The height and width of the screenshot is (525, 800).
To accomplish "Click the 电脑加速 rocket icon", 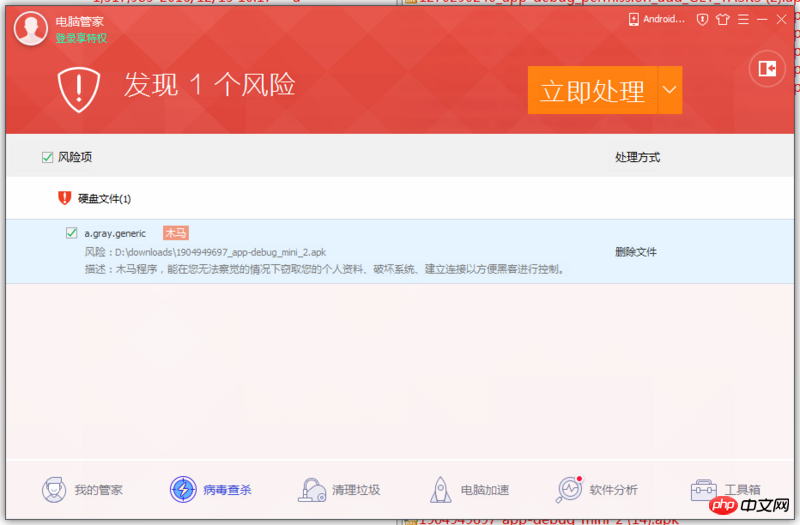I will (441, 490).
